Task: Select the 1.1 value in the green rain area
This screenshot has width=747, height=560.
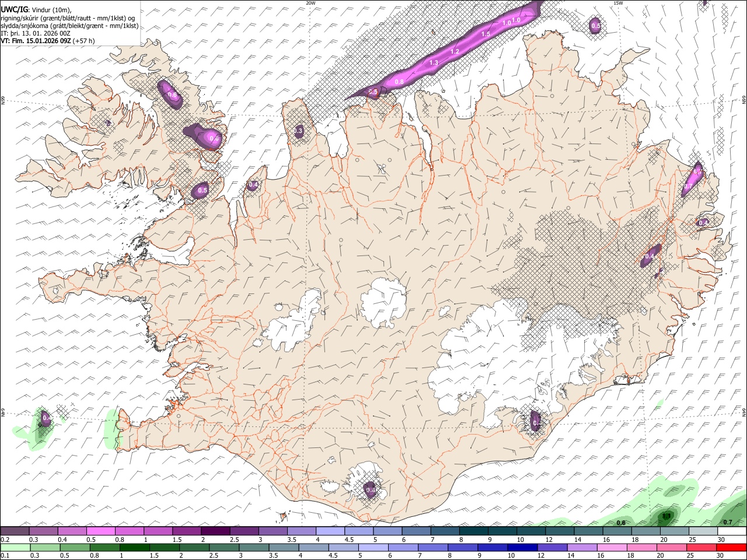Action: [x=665, y=516]
